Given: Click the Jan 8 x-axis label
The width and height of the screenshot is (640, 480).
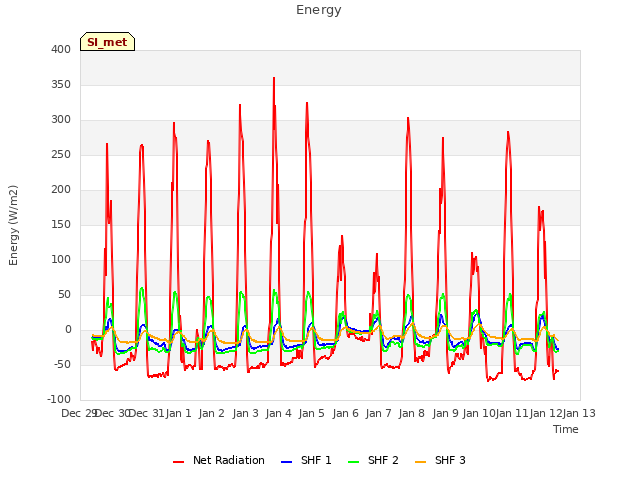Looking at the screenshot, I should click(411, 413).
